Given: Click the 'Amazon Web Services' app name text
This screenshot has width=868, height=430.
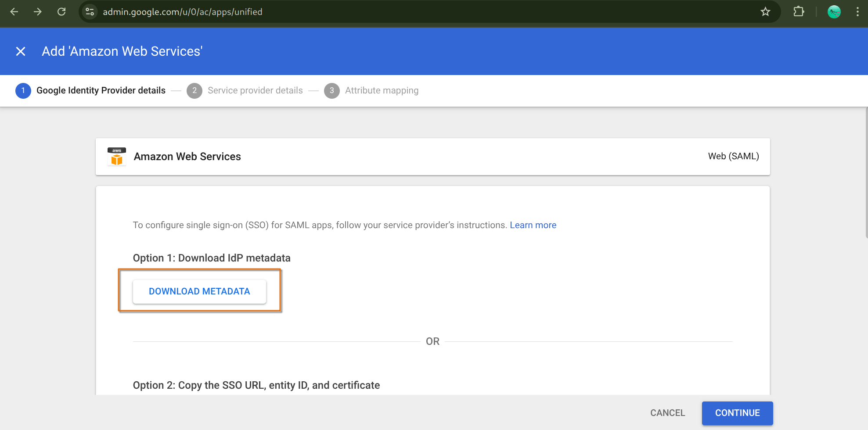Looking at the screenshot, I should 187,157.
